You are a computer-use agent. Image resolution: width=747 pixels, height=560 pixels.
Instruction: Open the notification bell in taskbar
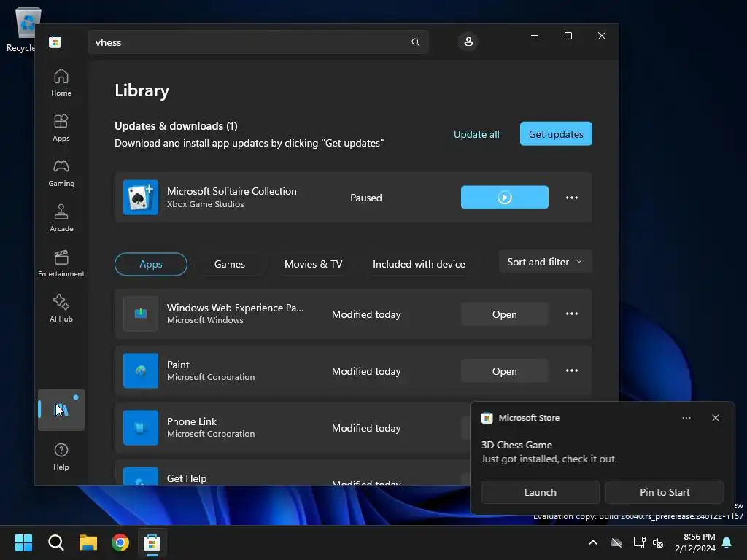(x=727, y=542)
